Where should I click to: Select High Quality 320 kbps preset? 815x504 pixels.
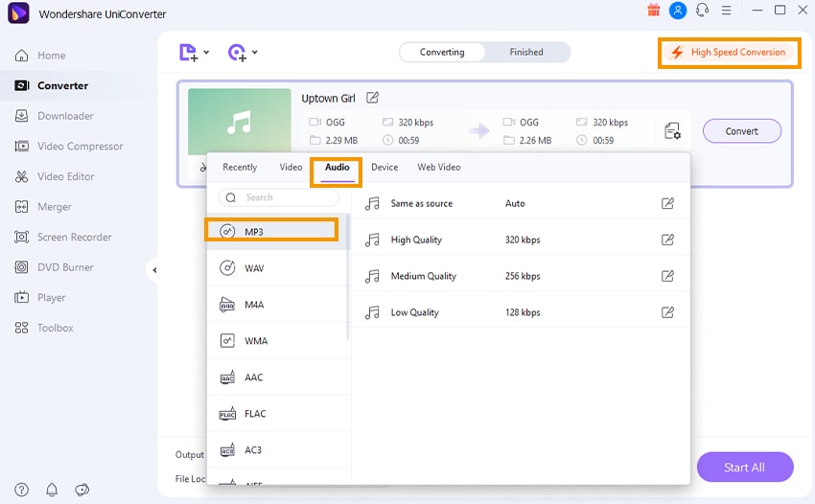click(521, 240)
